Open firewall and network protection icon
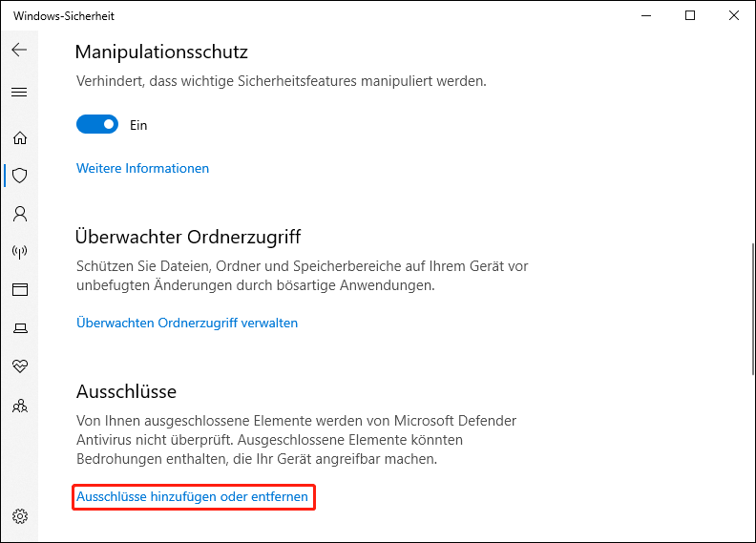756x543 pixels. point(19,252)
